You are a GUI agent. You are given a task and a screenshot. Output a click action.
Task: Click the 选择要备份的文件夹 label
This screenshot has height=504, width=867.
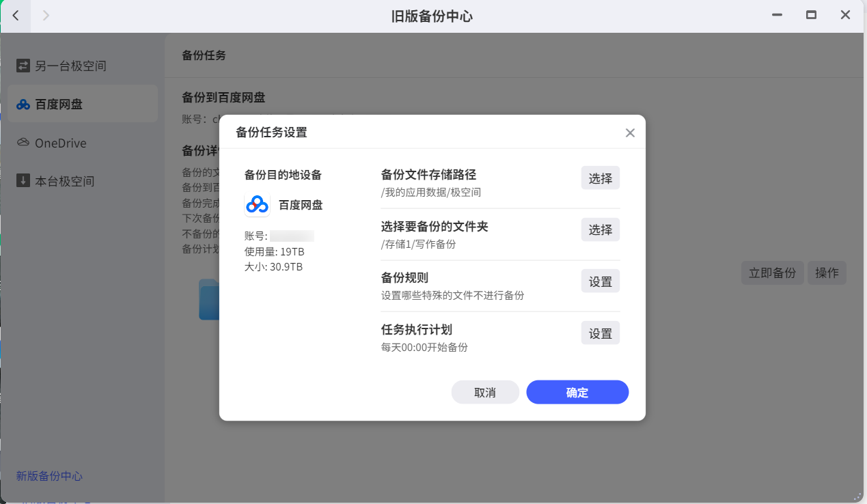435,227
